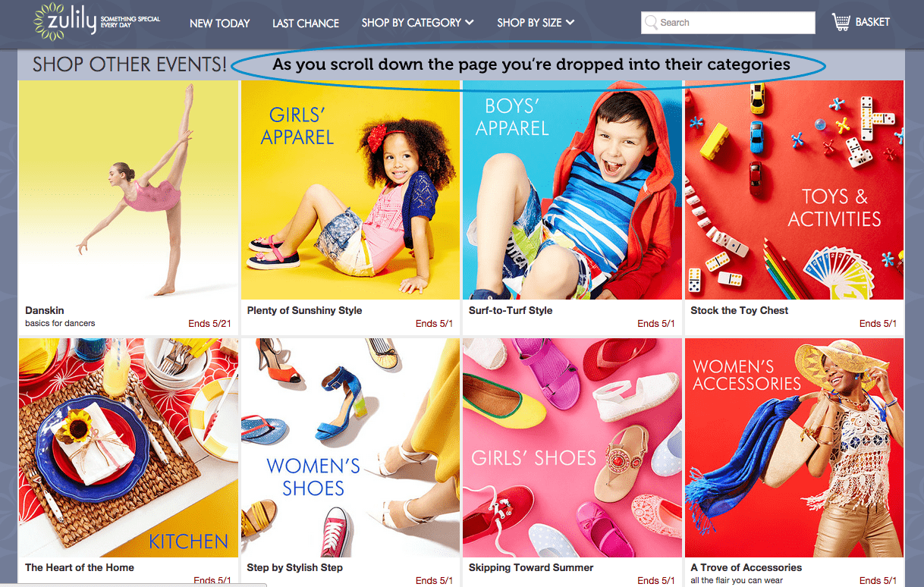Select the Kitchen table setting image

tap(128, 447)
